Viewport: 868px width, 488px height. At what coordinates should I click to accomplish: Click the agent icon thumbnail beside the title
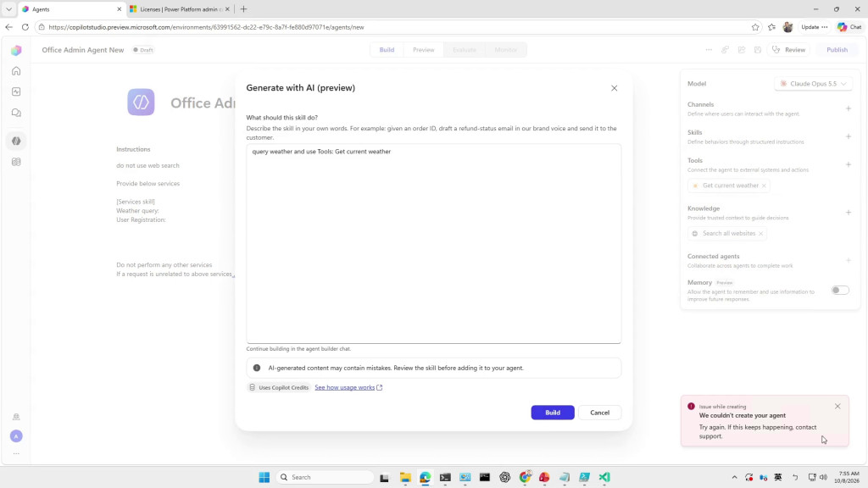point(142,103)
